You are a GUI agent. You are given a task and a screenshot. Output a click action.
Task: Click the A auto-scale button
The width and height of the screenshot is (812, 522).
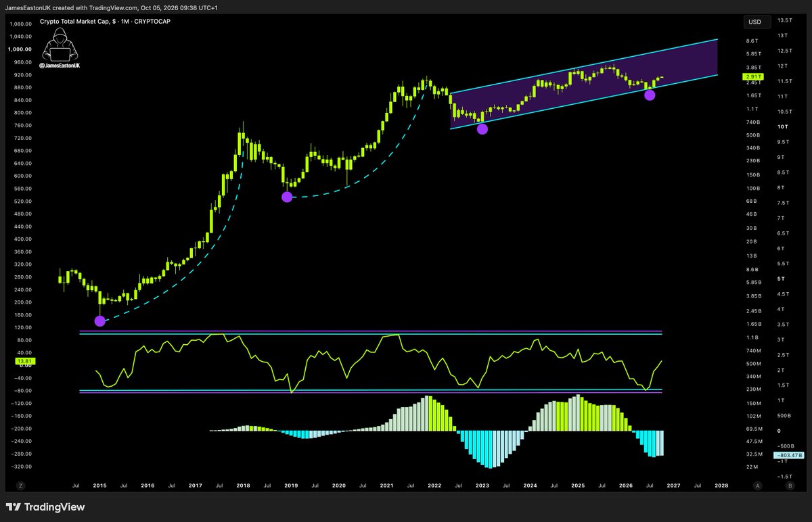757,485
